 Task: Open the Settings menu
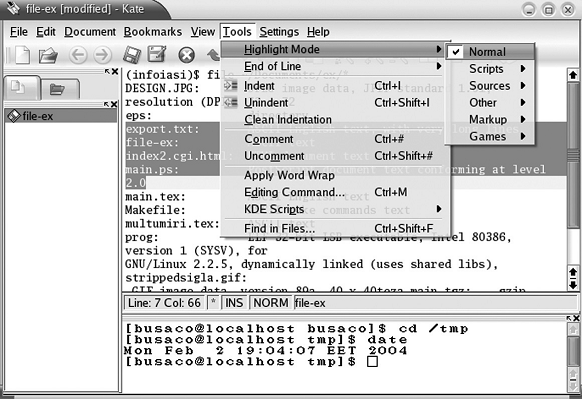(279, 32)
